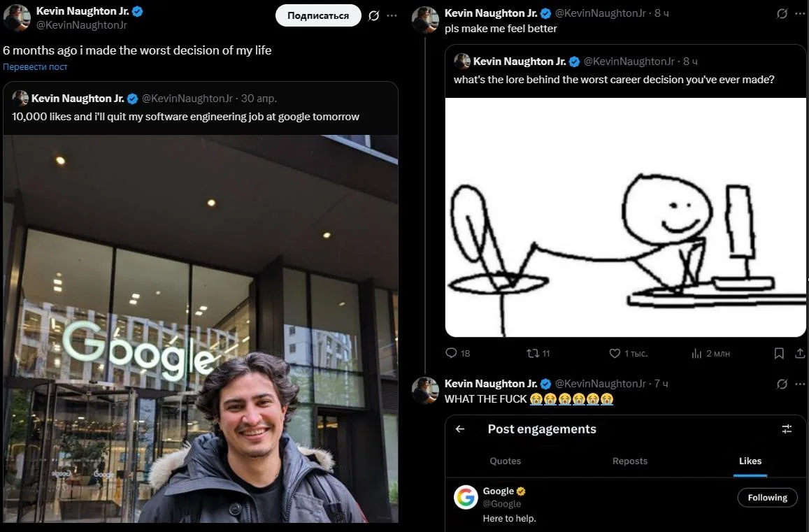Open the stick figure meme image
This screenshot has width=809, height=532.
tap(626, 217)
